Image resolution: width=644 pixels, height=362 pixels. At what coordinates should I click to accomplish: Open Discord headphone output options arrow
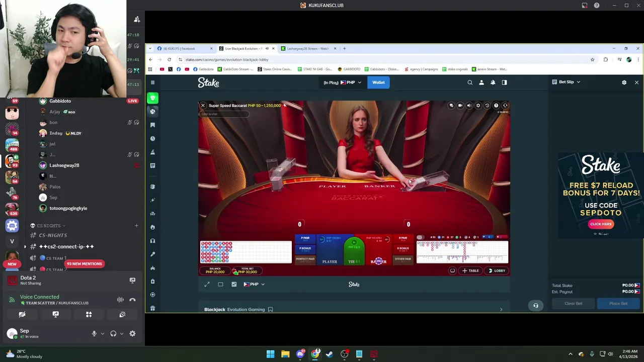[x=121, y=333]
